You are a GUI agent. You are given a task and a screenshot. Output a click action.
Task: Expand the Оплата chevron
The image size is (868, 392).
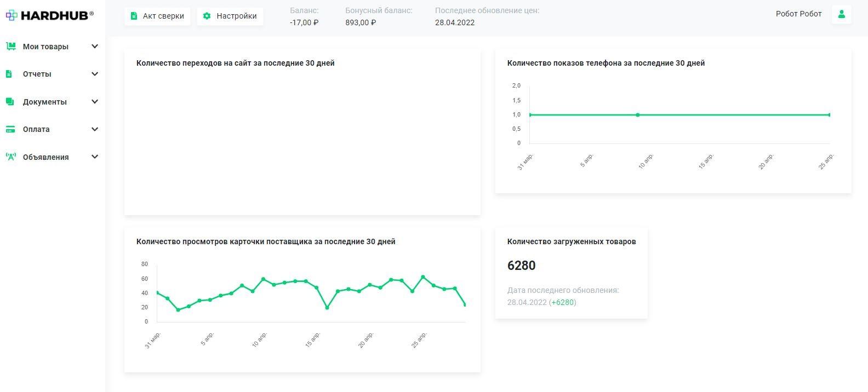(x=95, y=129)
